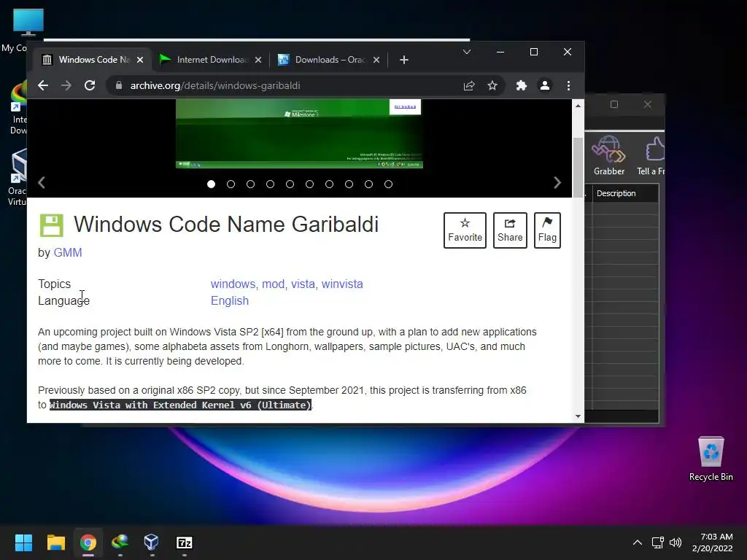
Task: Open uploader GMM link
Action: (68, 253)
